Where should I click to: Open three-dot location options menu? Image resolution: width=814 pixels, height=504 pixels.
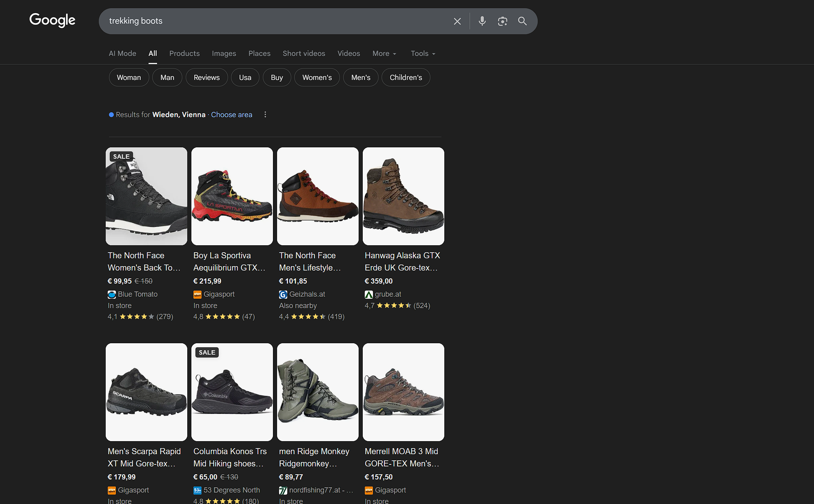point(265,115)
